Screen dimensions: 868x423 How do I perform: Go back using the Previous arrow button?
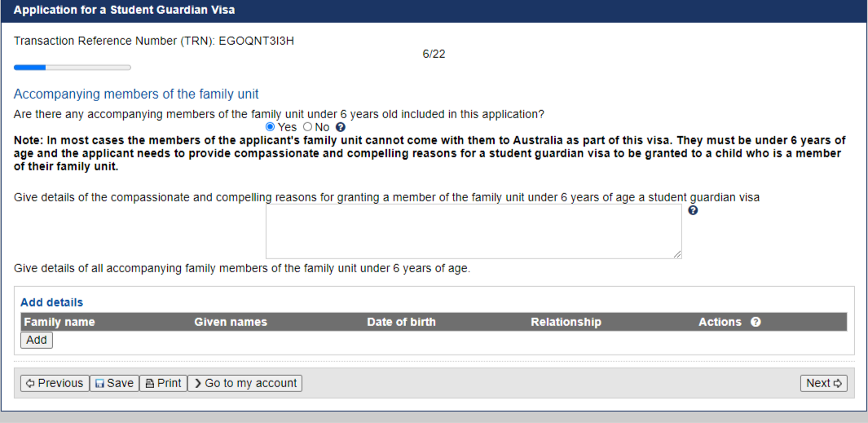55,383
